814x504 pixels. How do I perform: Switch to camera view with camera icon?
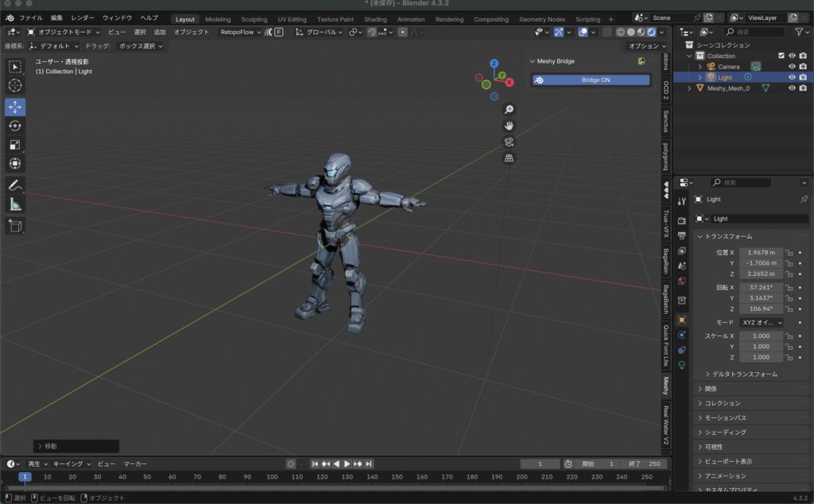click(509, 142)
